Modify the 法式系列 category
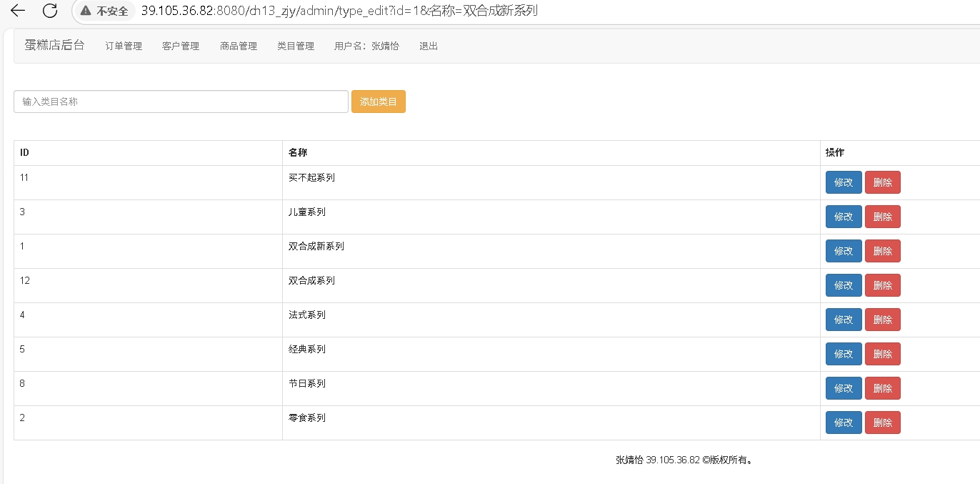Image resolution: width=980 pixels, height=484 pixels. click(x=843, y=320)
